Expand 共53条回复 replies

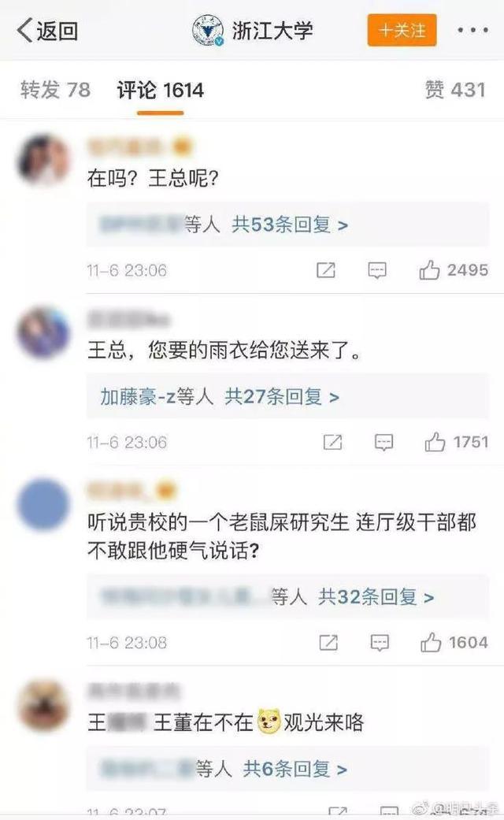[x=290, y=224]
